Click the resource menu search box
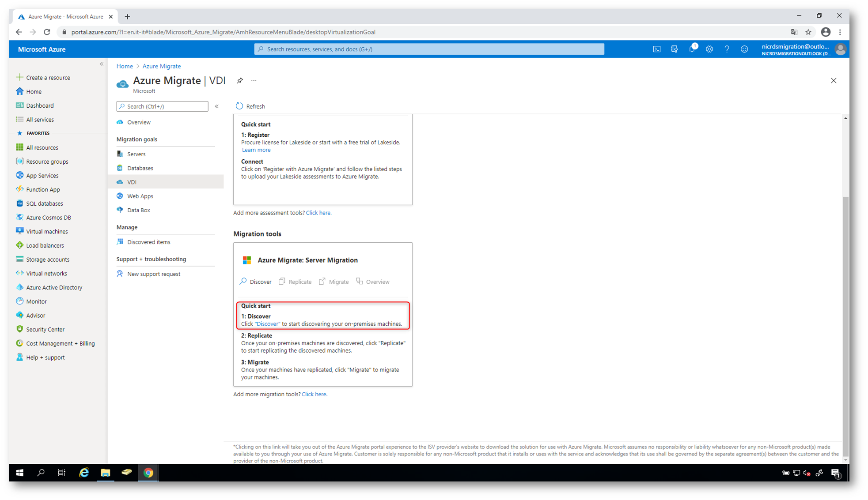 pos(162,106)
